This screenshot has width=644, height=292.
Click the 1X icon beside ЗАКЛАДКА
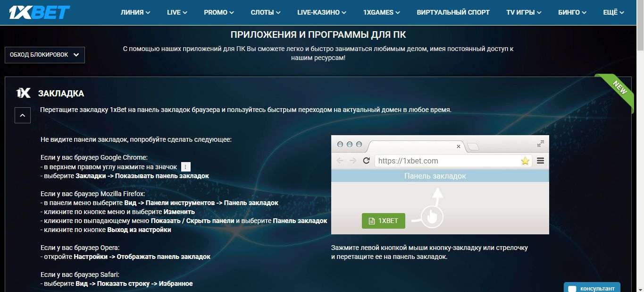coord(23,93)
